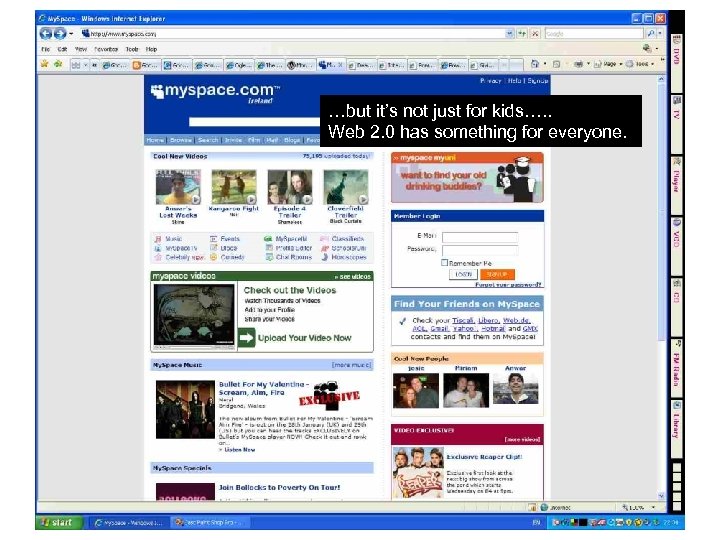Viewport: 720px width, 540px height.
Task: Open the status bar zoom level dropdown
Action: point(653,507)
